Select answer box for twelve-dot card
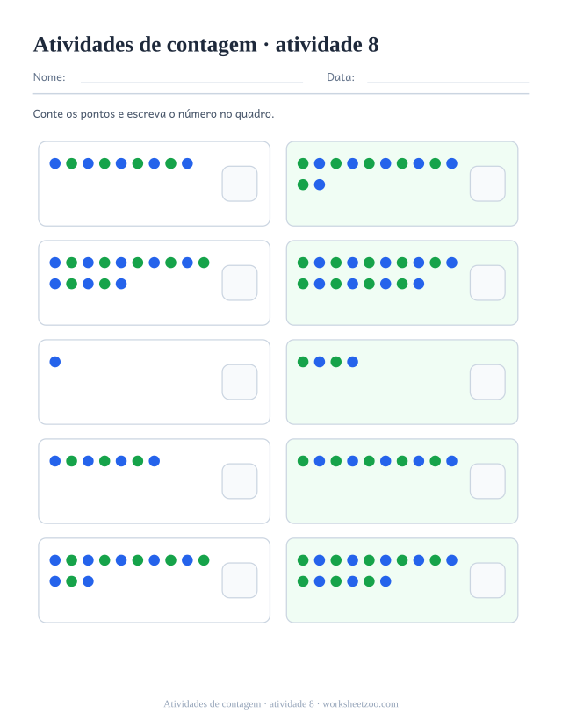562x728 pixels. 487,184
